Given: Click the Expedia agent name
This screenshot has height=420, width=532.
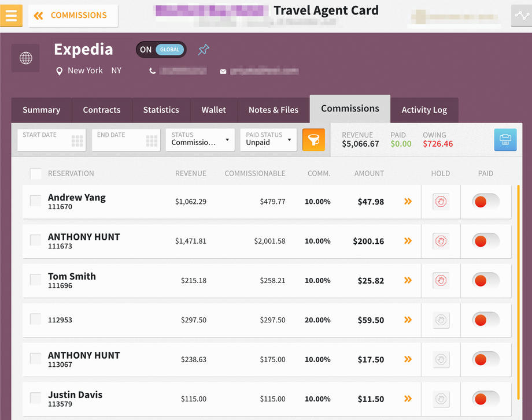Looking at the screenshot, I should [x=83, y=50].
